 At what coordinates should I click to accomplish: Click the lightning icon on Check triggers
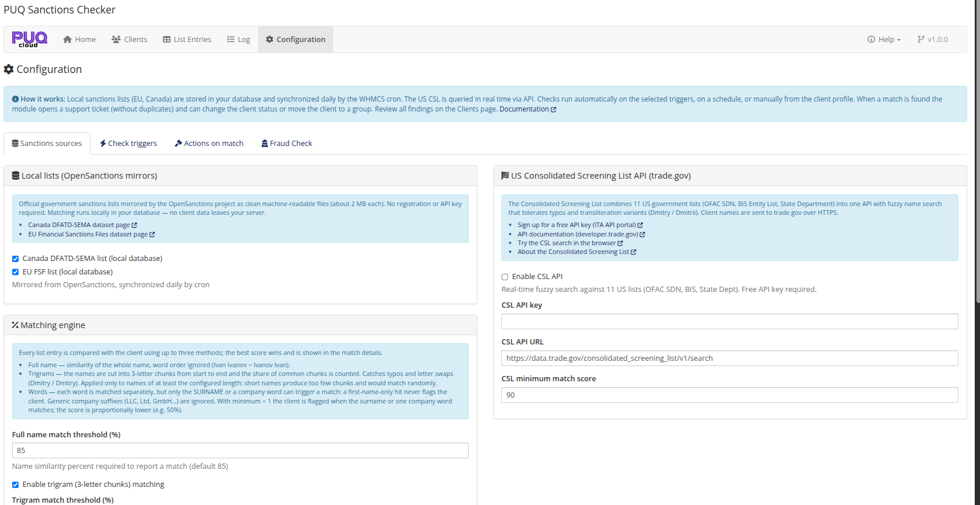(x=103, y=143)
